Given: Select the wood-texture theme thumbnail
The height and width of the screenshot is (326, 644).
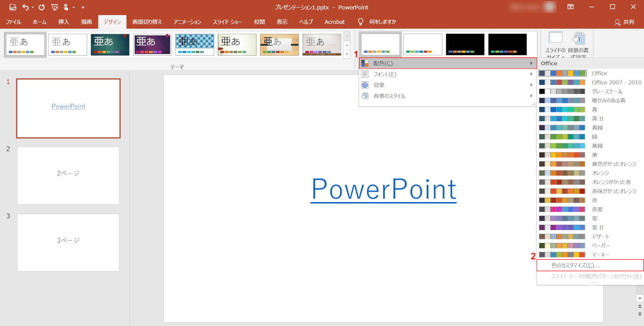Looking at the screenshot, I should tap(280, 45).
